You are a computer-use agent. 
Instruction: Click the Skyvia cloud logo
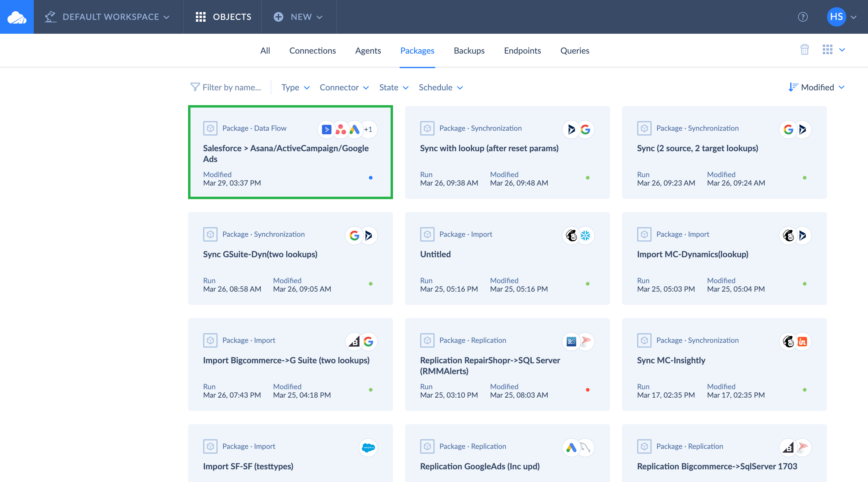point(17,17)
